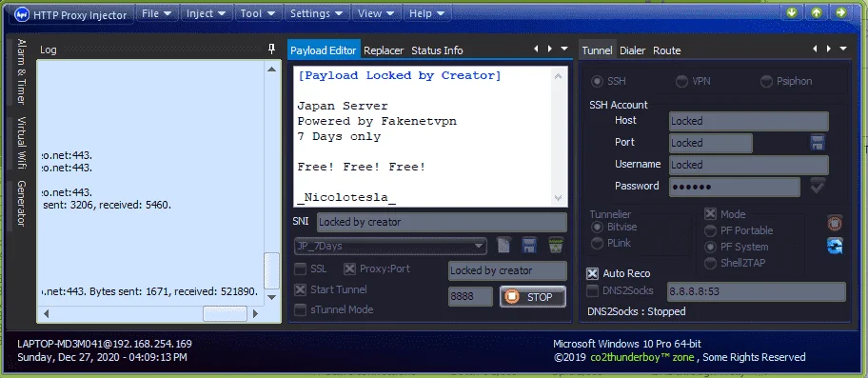
Task: Switch to the Replacer tab
Action: point(384,50)
